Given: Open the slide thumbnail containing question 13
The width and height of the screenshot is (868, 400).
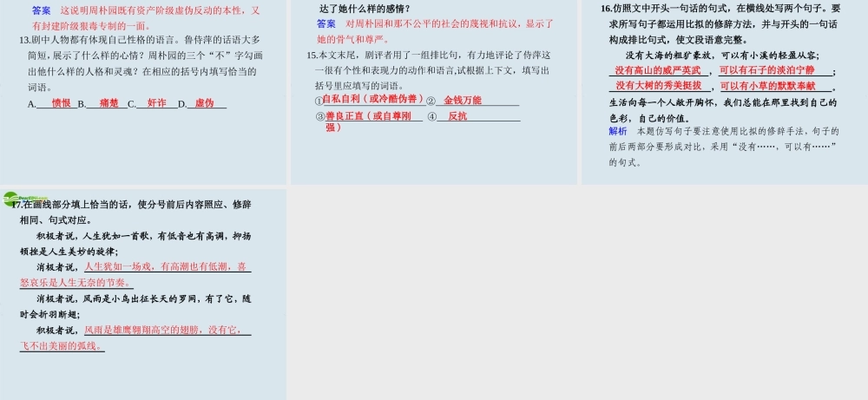Looking at the screenshot, I should coord(143,92).
